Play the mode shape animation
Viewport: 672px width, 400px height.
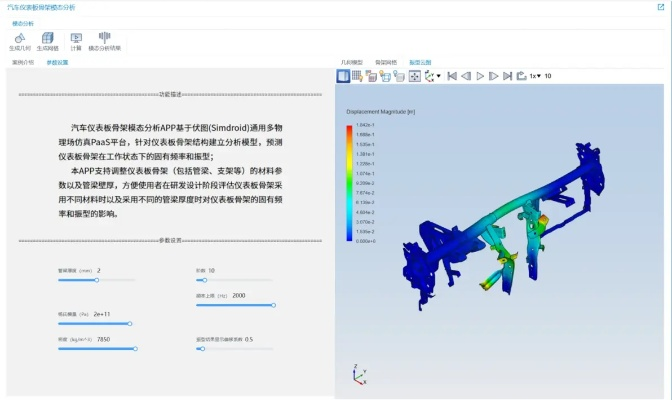point(480,76)
